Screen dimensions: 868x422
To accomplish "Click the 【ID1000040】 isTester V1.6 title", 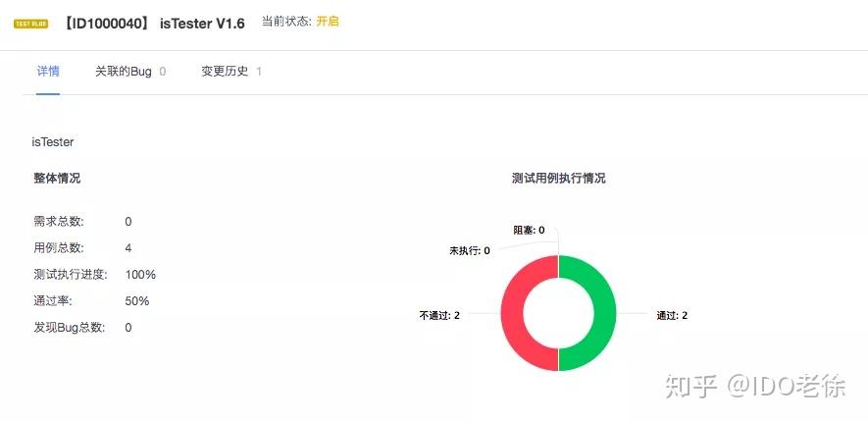I will [x=153, y=24].
